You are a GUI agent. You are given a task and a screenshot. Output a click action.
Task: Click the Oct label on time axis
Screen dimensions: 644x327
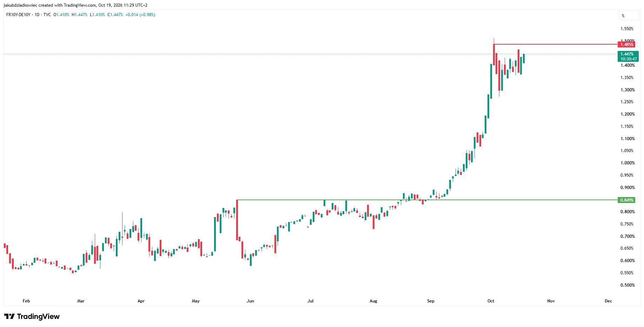click(491, 301)
